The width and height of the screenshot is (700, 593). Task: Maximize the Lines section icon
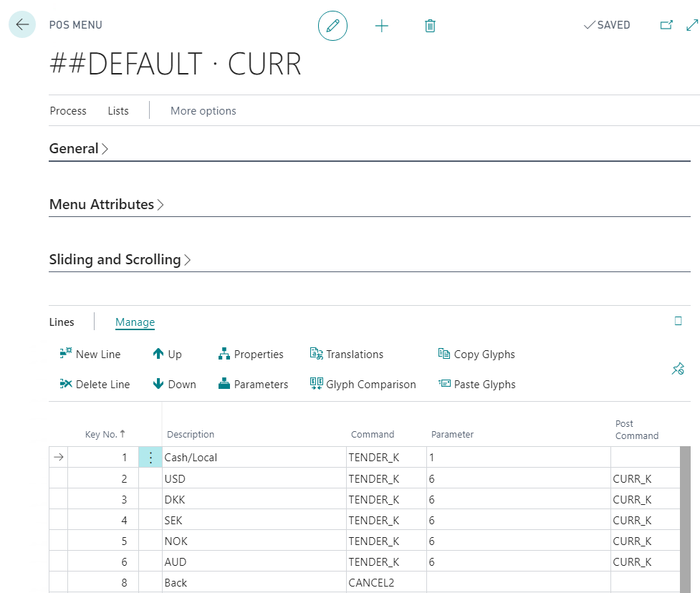(679, 322)
